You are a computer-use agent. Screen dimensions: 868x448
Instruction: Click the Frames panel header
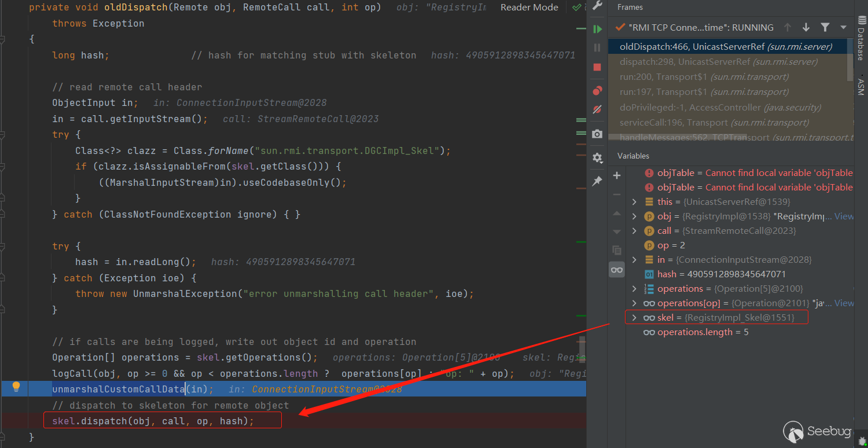click(x=630, y=7)
